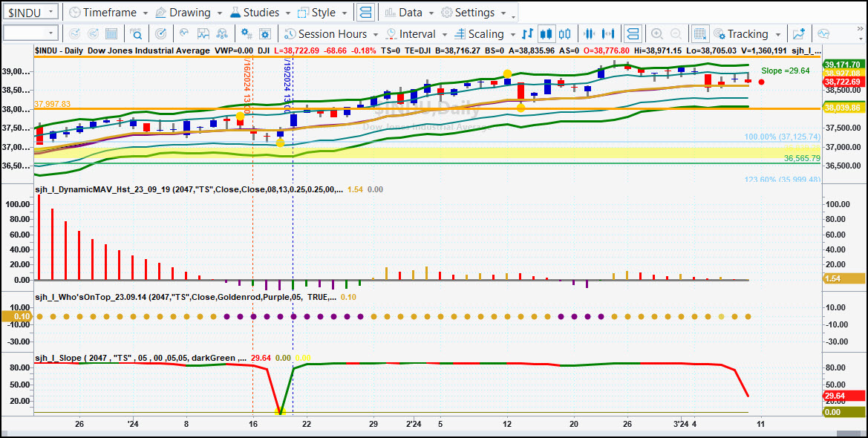Click the first greyed chart refresh icon
This screenshot has width=868, height=438.
[75, 33]
